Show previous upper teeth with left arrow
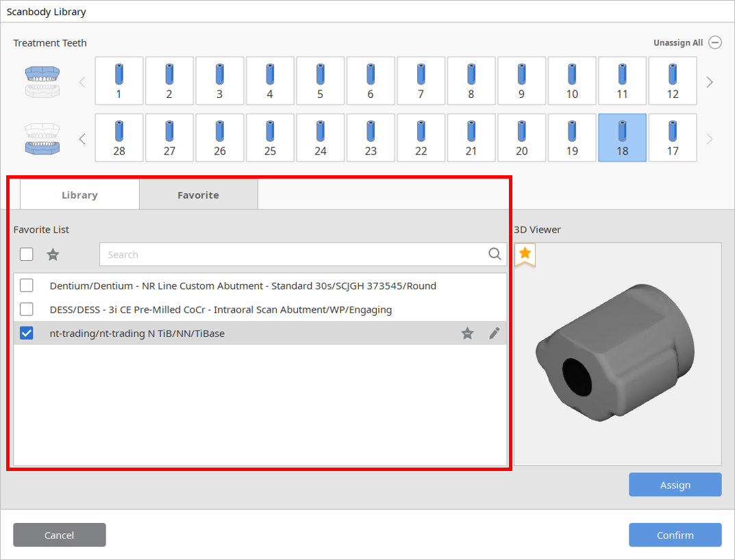Viewport: 735px width, 560px height. [82, 82]
